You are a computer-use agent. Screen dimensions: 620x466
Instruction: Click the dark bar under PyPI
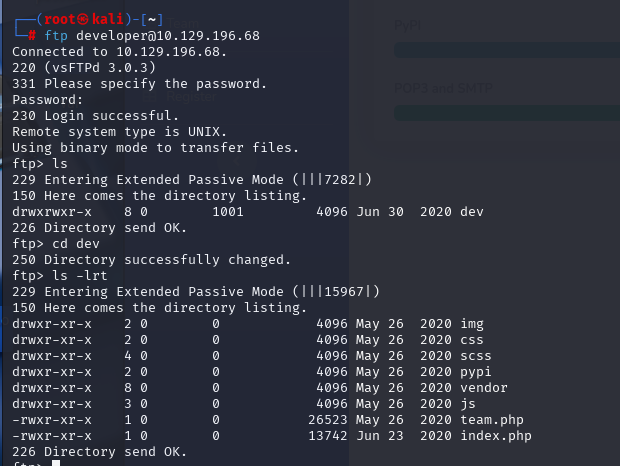(507, 50)
